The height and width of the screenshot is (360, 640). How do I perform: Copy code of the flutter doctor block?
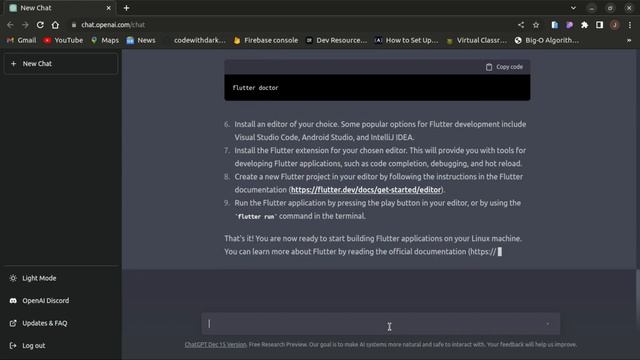tap(504, 67)
